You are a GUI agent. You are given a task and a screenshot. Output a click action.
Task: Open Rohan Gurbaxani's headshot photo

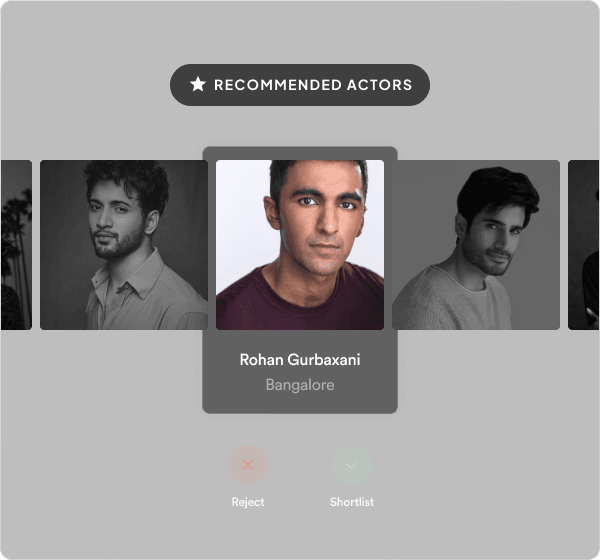pos(300,244)
